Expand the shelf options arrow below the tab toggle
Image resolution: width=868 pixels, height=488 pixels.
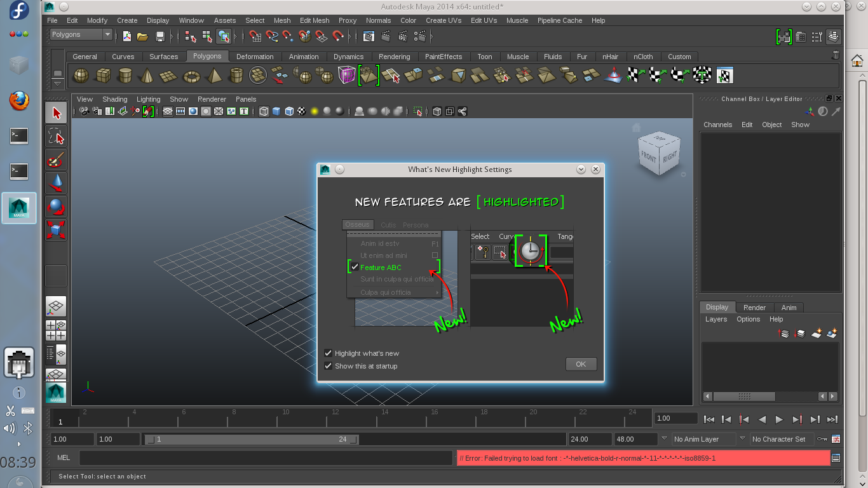click(58, 83)
